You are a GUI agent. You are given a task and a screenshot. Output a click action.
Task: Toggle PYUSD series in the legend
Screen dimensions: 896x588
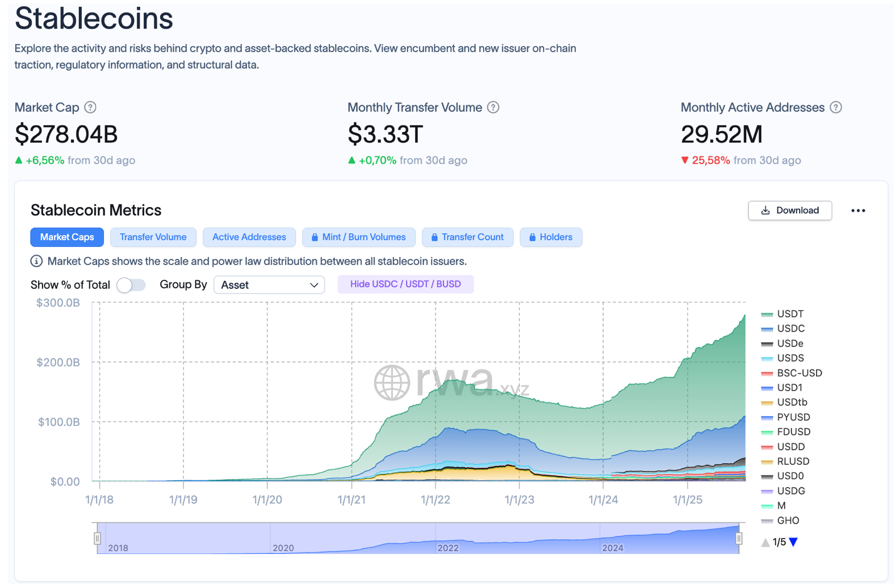[793, 417]
